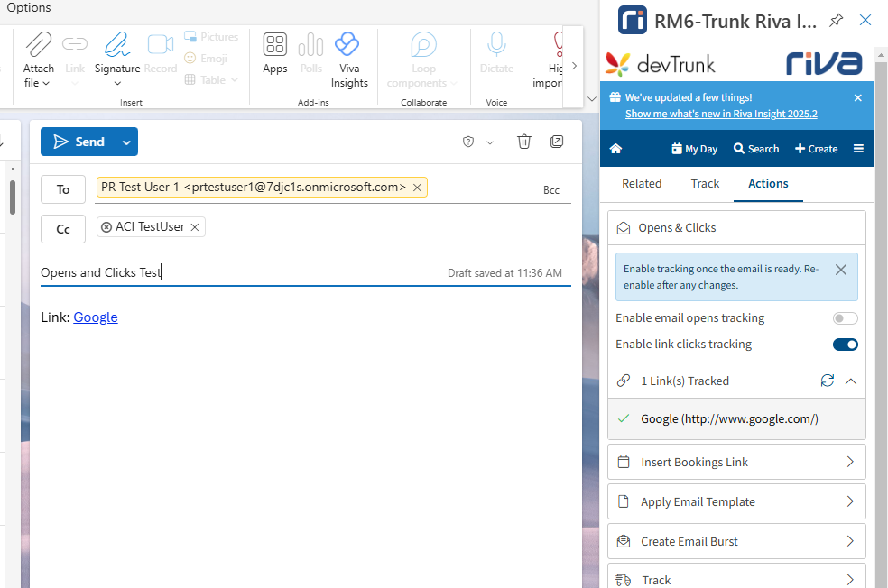Pop out the message to new window
Screen dimensions: 888x588
pyautogui.click(x=557, y=142)
